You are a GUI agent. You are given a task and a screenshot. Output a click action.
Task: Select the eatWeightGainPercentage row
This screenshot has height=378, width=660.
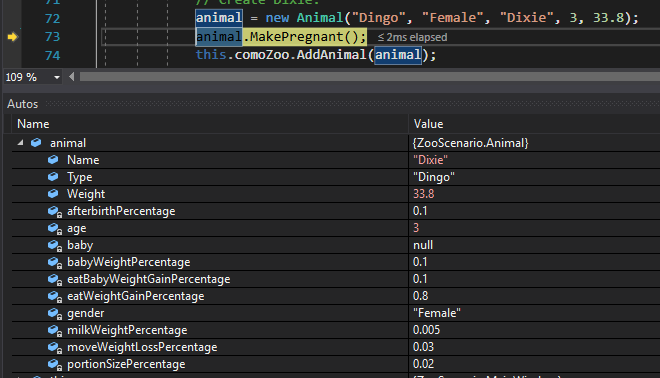point(336,296)
